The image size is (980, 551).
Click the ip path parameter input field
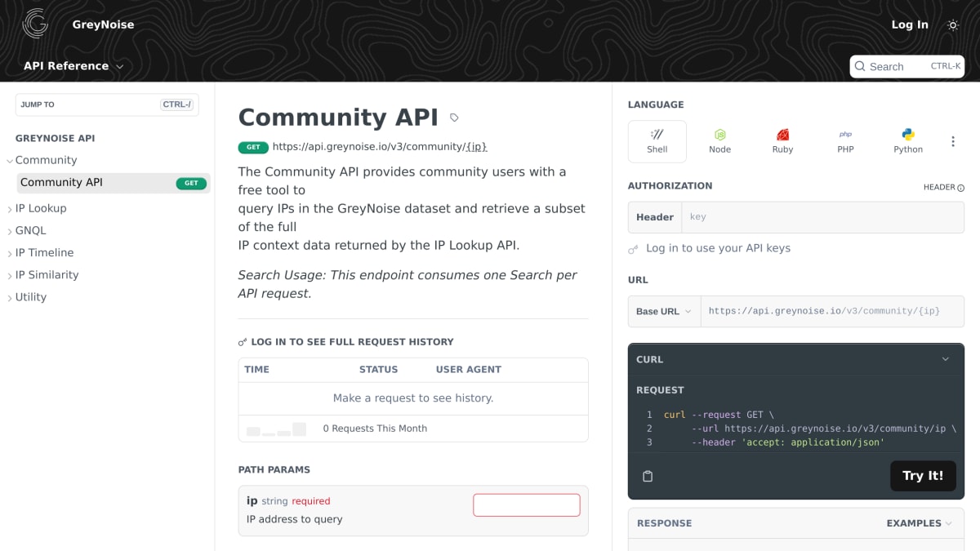pyautogui.click(x=527, y=504)
